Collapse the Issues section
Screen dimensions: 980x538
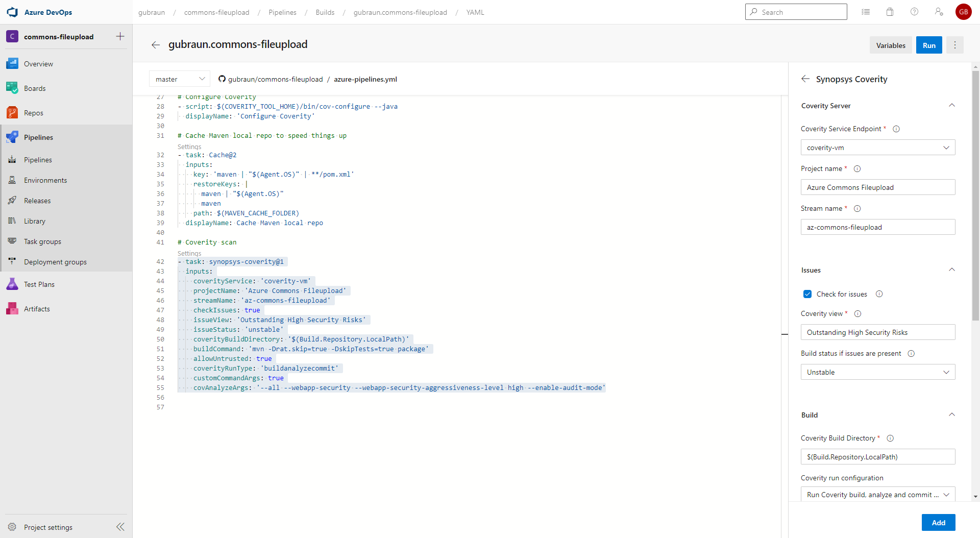click(951, 270)
